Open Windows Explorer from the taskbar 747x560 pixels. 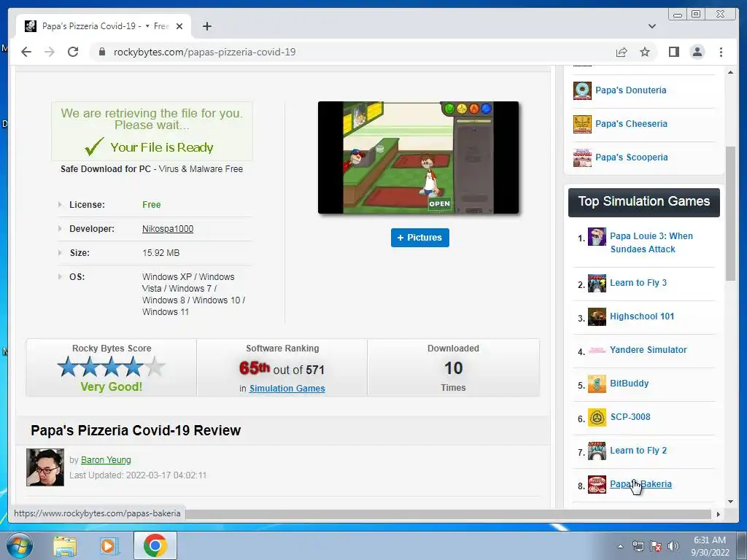coord(64,545)
